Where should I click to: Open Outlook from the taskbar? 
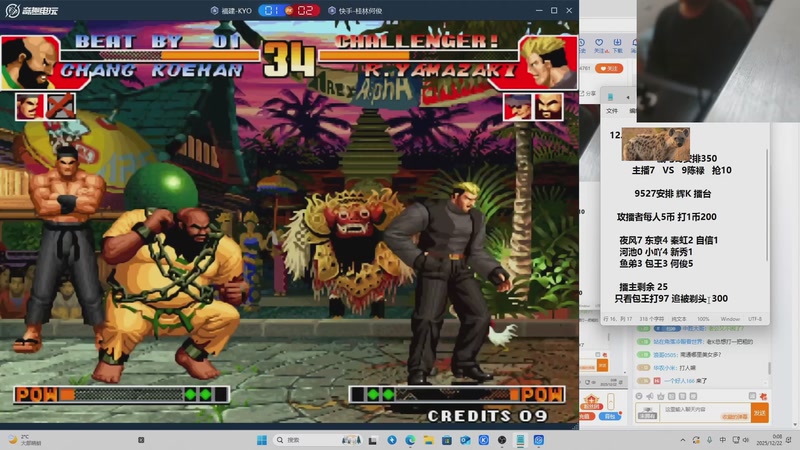click(x=465, y=440)
